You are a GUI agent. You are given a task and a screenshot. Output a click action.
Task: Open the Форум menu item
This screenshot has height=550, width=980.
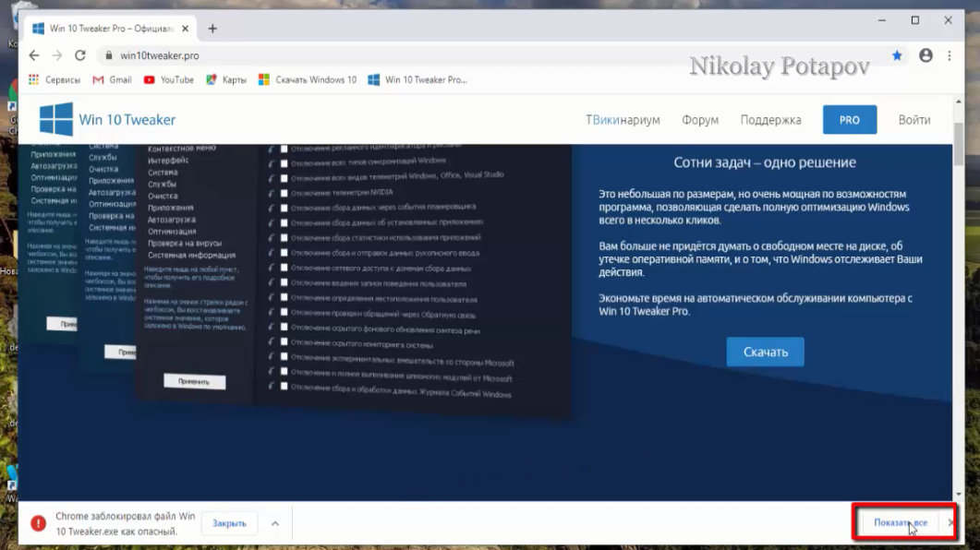tap(700, 120)
